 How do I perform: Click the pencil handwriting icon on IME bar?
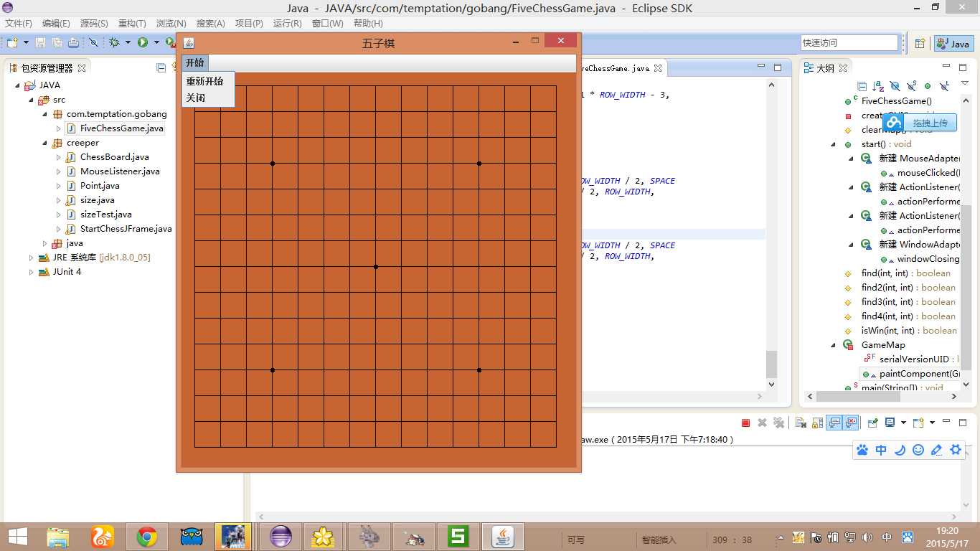pyautogui.click(x=936, y=450)
